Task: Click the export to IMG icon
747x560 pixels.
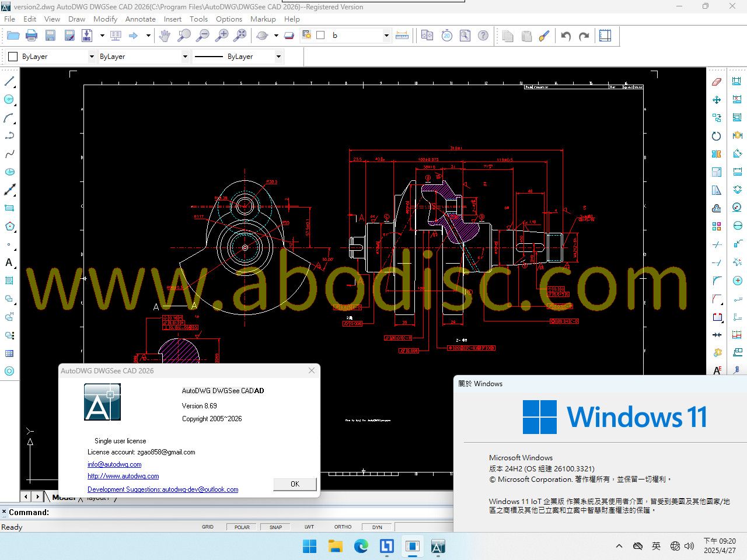Action: (x=87, y=36)
